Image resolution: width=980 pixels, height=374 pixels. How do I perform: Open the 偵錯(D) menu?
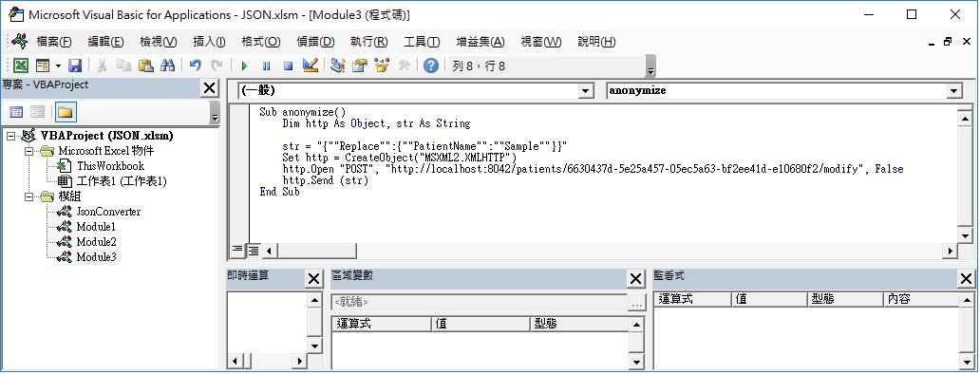pyautogui.click(x=315, y=42)
